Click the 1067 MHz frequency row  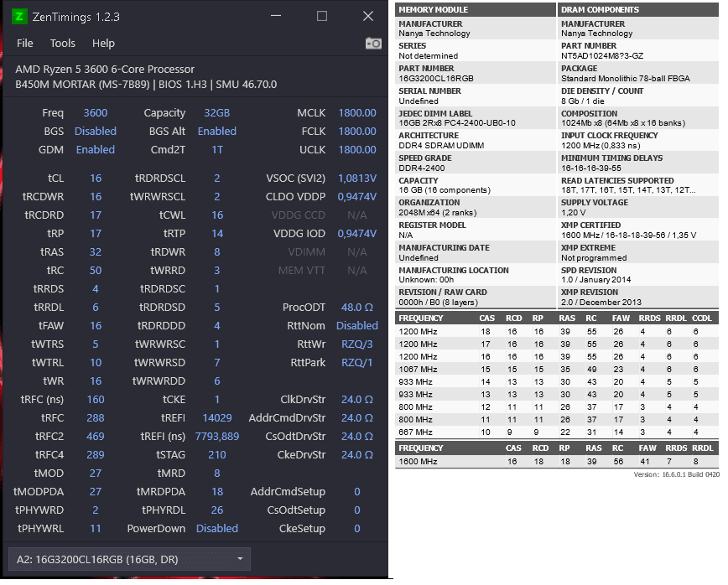pyautogui.click(x=557, y=370)
